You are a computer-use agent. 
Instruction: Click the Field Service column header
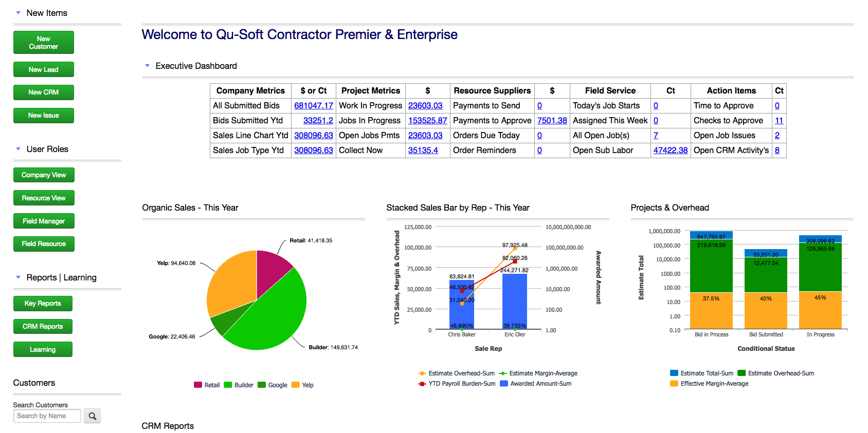point(610,90)
